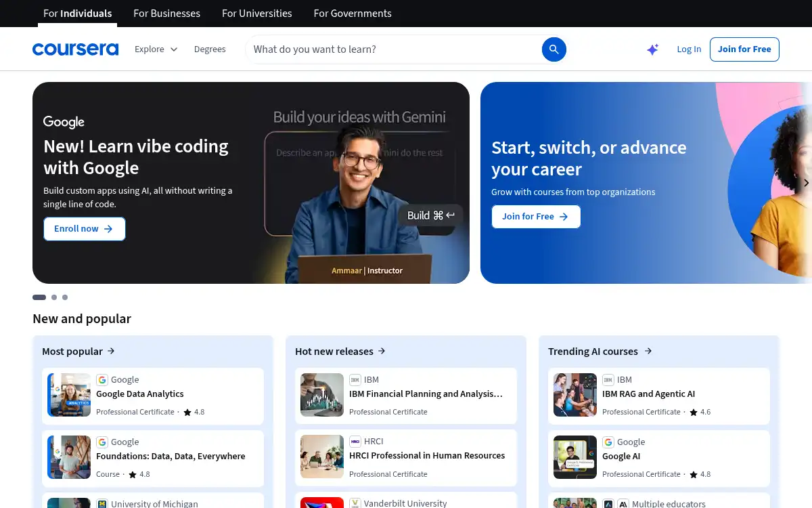
Task: Switch to the For Businesses tab
Action: (166, 14)
